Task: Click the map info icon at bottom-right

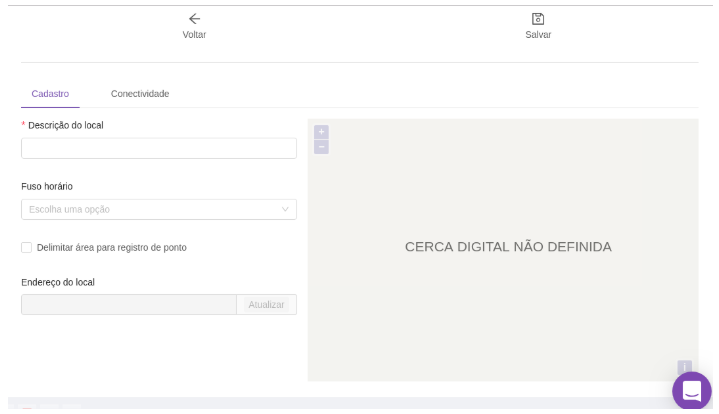Action: 684,367
